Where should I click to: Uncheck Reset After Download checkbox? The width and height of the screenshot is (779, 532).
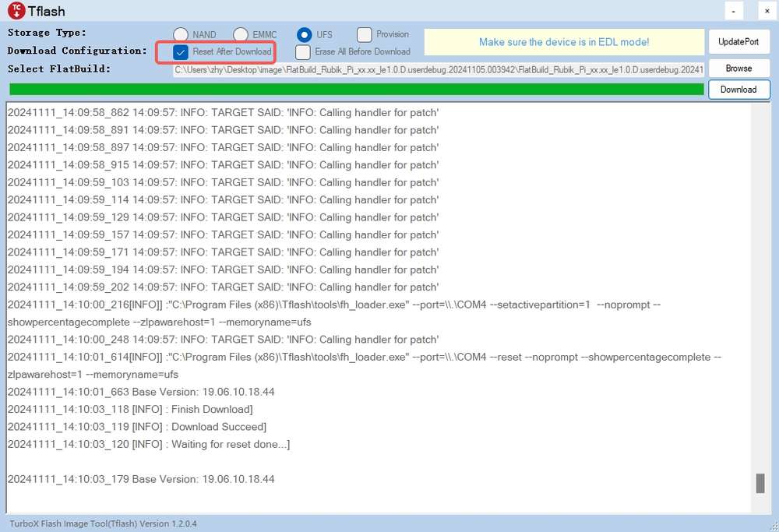point(181,51)
